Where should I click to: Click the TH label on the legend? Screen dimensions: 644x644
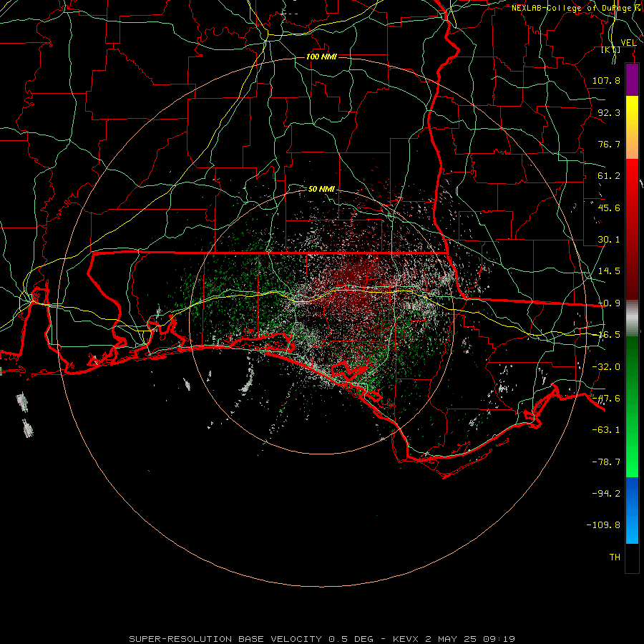pyautogui.click(x=615, y=557)
